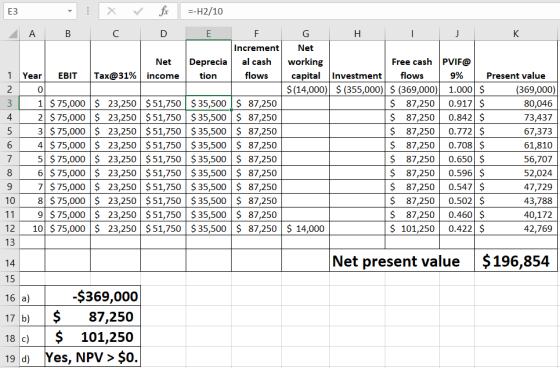
Task: Select column I header
Action: click(412, 34)
